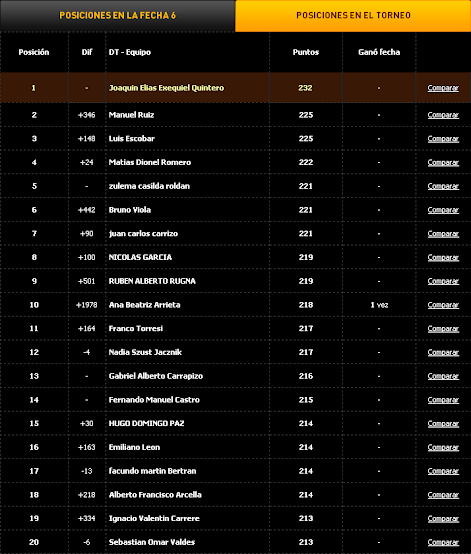The width and height of the screenshot is (471, 554).
Task: Select the name zulema casilda roldan
Action: (149, 186)
